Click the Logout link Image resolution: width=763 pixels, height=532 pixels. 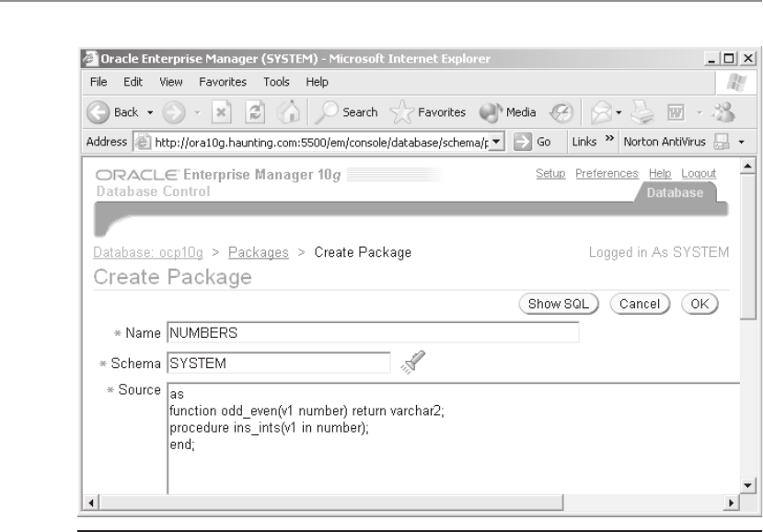pyautogui.click(x=699, y=173)
